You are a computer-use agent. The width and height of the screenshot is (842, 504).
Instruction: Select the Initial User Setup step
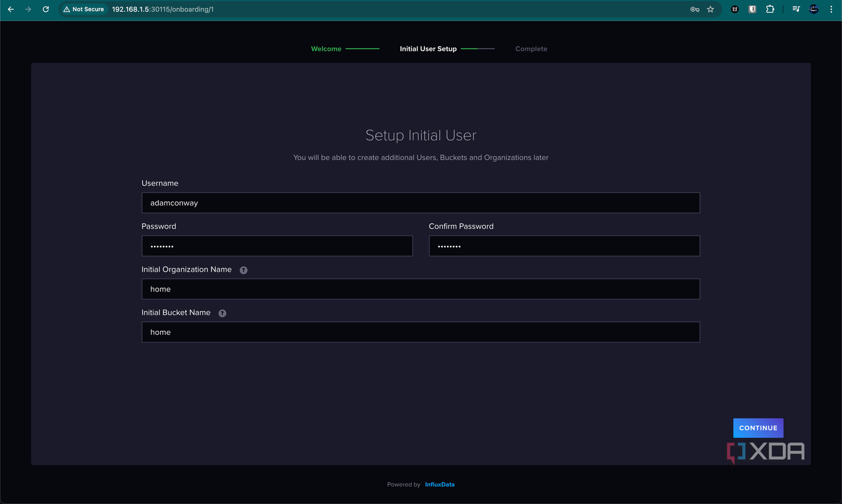tap(428, 49)
